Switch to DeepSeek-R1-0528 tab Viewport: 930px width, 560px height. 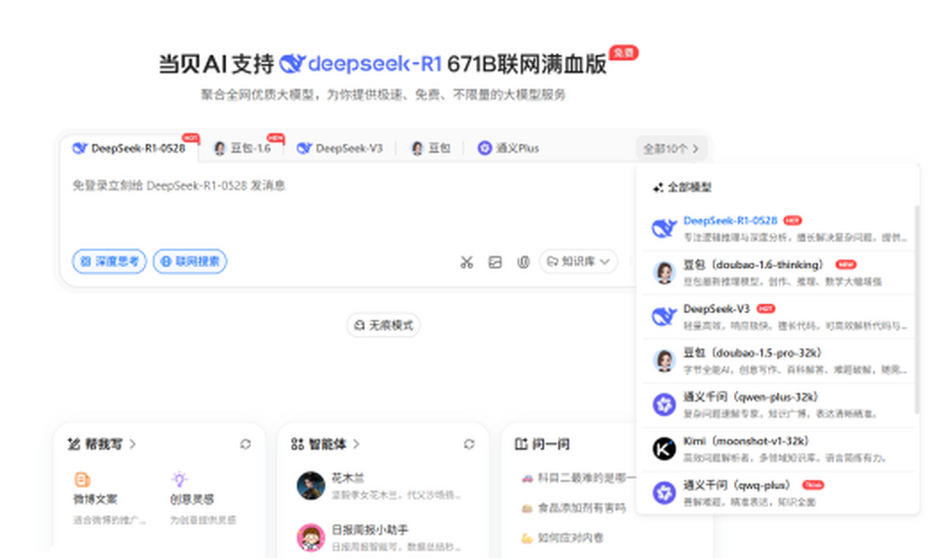tap(130, 148)
